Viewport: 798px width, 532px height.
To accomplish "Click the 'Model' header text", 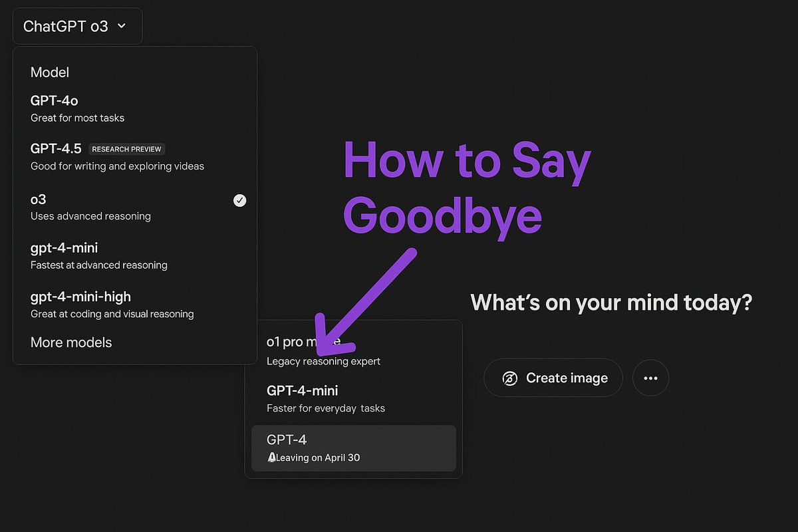I will pyautogui.click(x=50, y=72).
